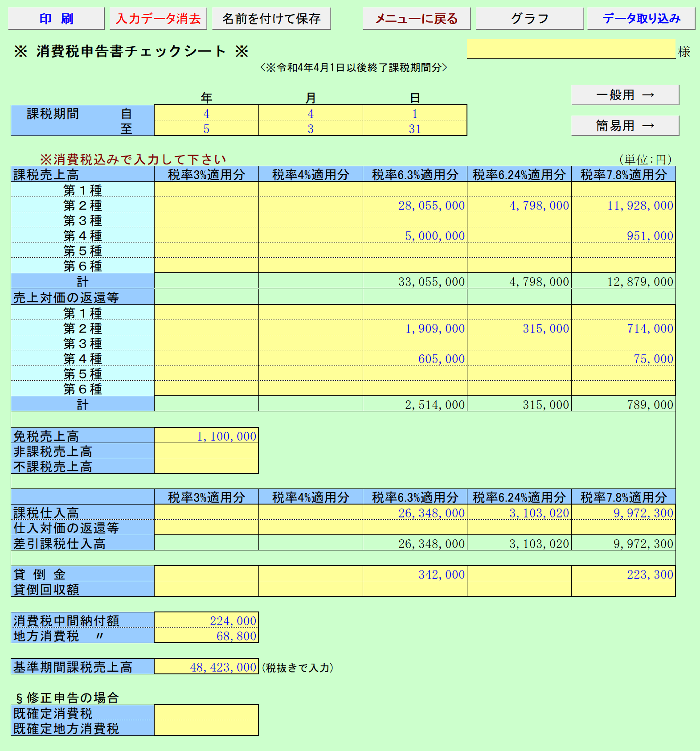This screenshot has width=700, height=751.
Task: Select cell with 5,000,000
Action: [415, 235]
